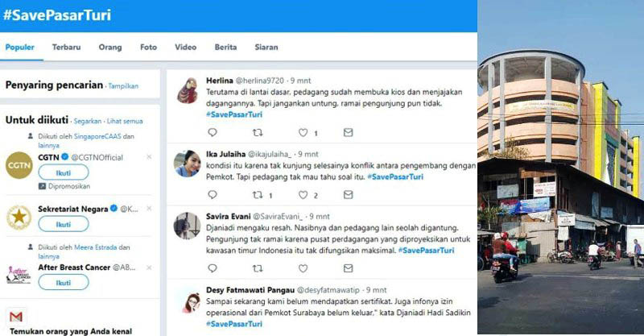The image size is (644, 336).
Task: Share Savira Evani's tweet via message icon
Action: pos(348,268)
